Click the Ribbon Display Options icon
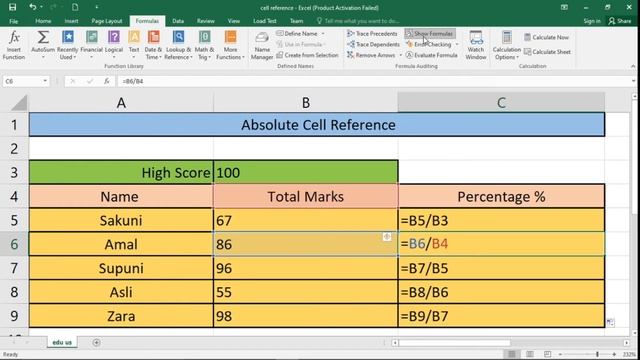 pos(564,7)
